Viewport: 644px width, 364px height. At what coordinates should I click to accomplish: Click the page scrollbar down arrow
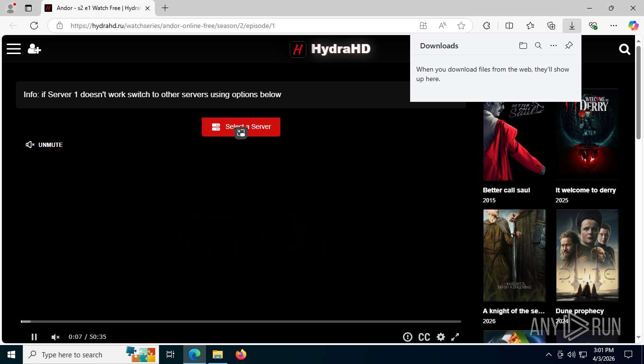[639, 337]
